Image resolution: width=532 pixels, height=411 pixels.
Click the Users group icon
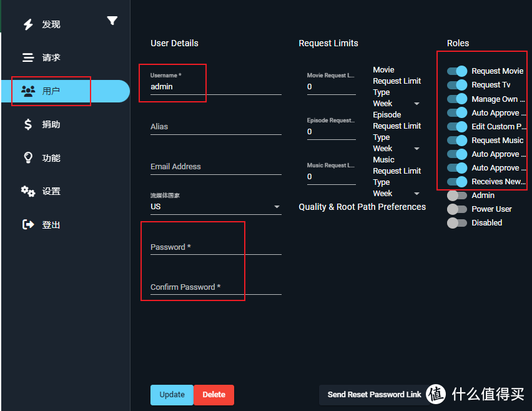[x=28, y=91]
